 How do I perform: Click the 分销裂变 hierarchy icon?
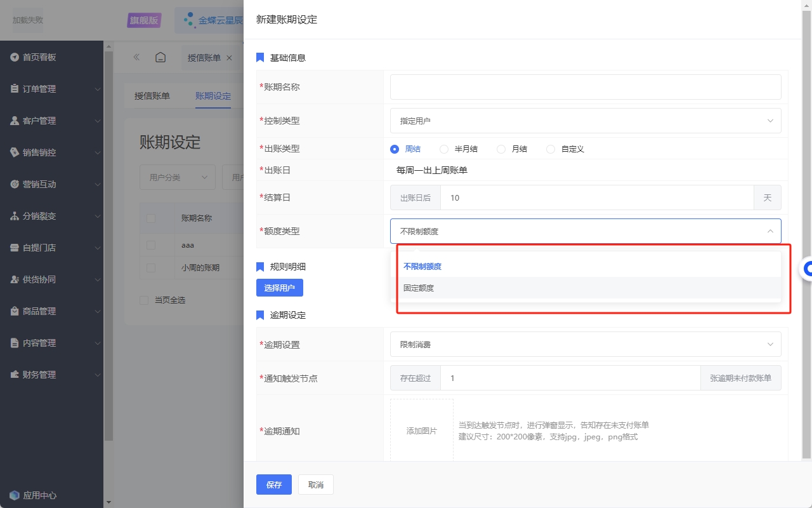click(x=15, y=216)
